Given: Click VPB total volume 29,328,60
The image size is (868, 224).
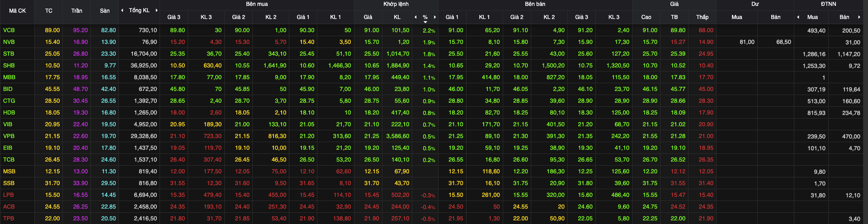Looking at the screenshot, I should pyautogui.click(x=144, y=136).
